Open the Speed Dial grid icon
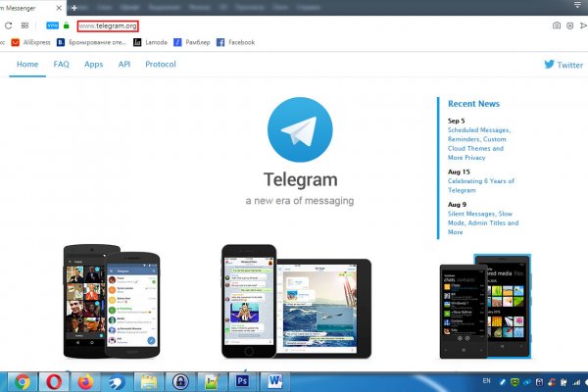 pyautogui.click(x=24, y=24)
